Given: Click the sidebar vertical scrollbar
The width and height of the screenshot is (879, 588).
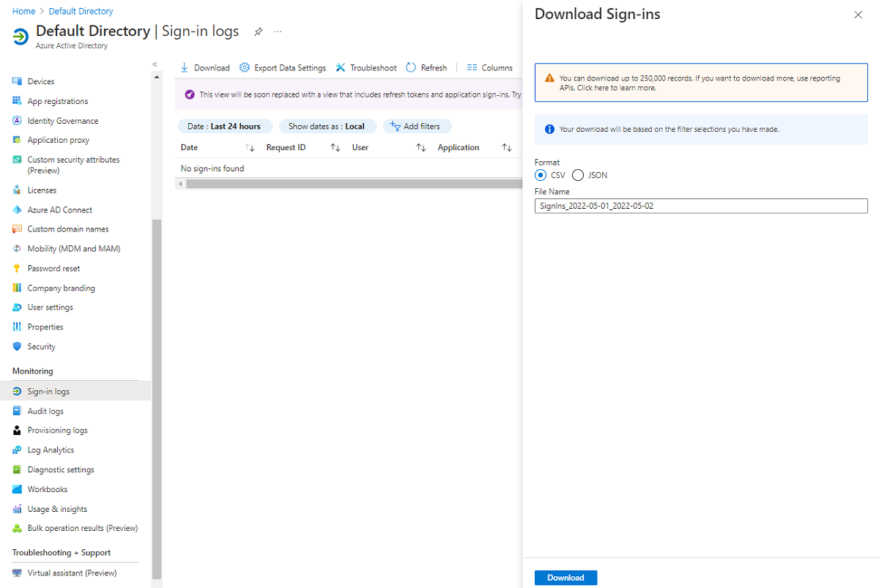Looking at the screenshot, I should [x=157, y=399].
